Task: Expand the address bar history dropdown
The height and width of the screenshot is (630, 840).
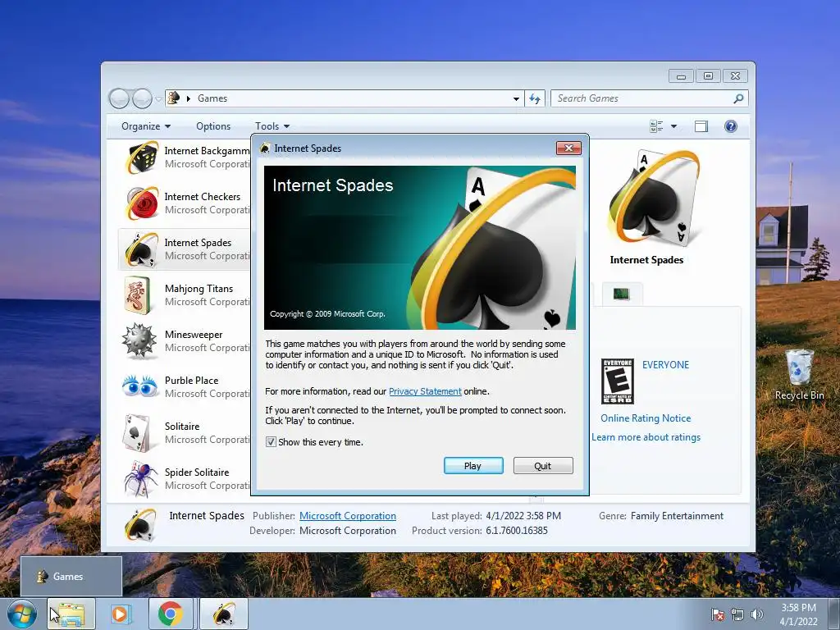Action: (516, 98)
